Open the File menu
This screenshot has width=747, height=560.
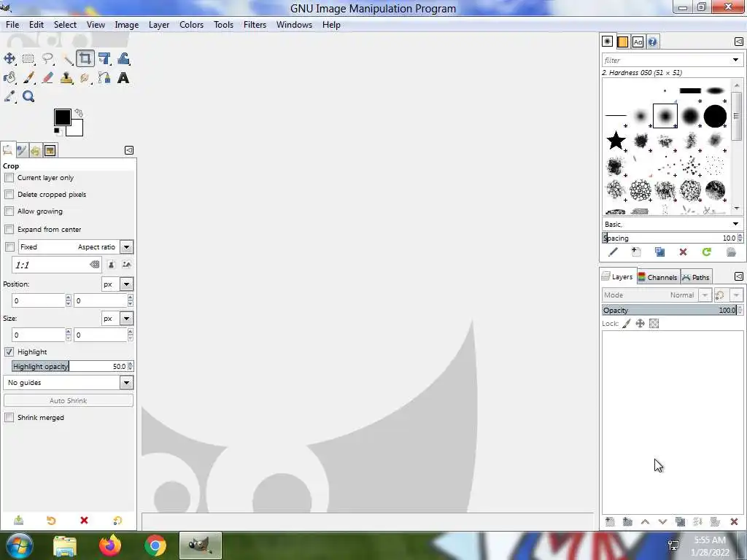tap(12, 25)
